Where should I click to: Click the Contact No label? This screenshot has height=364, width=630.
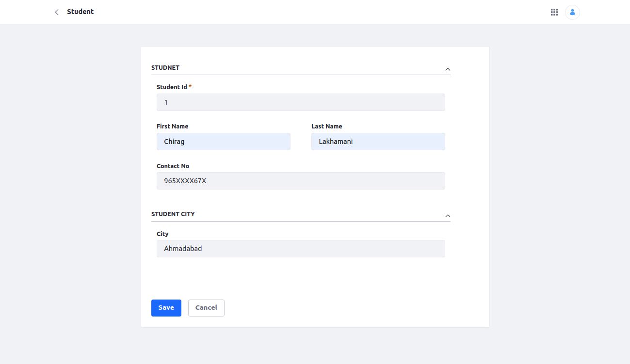(173, 166)
